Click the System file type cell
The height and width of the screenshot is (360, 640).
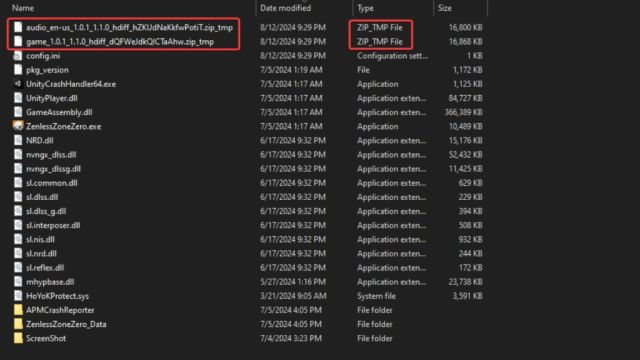(376, 296)
